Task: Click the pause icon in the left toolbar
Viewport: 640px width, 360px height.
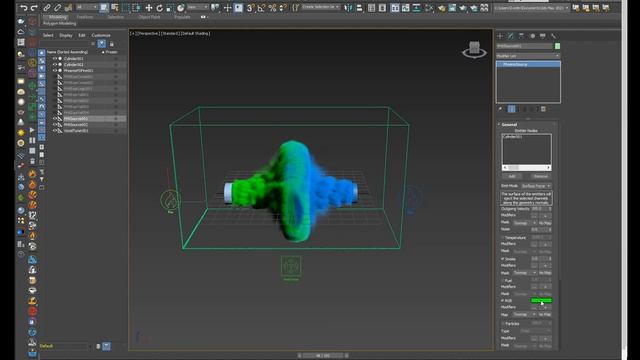Action: [32, 140]
